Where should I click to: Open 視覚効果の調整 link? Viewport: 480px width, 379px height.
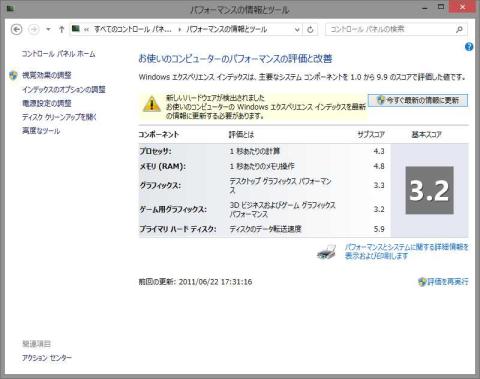click(47, 75)
